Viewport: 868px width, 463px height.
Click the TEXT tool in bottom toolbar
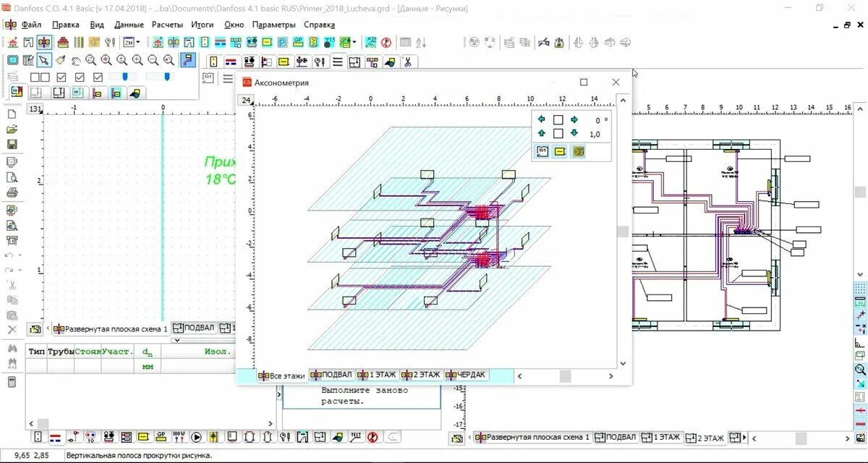356,437
